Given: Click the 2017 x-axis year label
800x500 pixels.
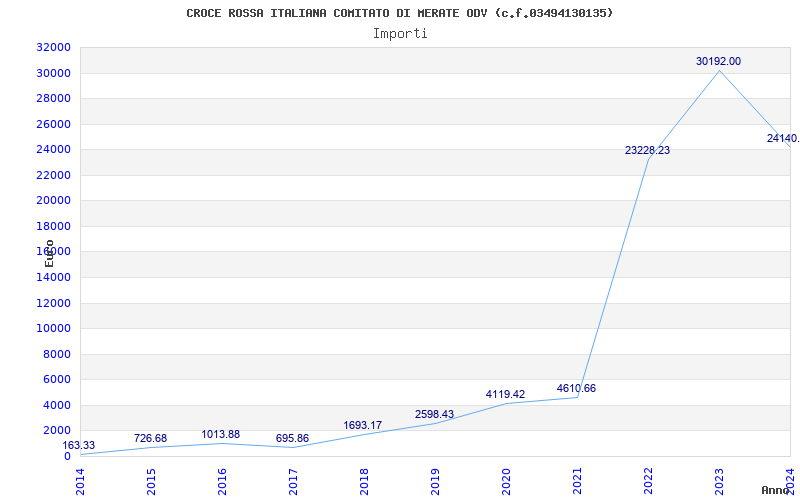Looking at the screenshot, I should pos(293,482).
